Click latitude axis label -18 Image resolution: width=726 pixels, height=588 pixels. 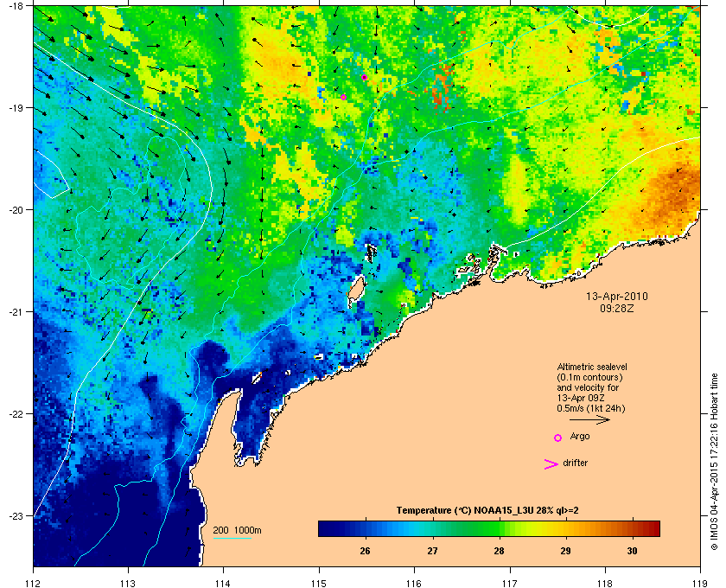pyautogui.click(x=16, y=6)
